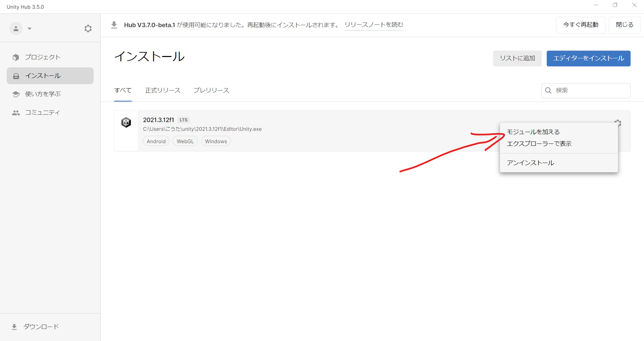Click the ダウンロード arrow icon
Screen dimensions: 644x341
tap(14, 327)
